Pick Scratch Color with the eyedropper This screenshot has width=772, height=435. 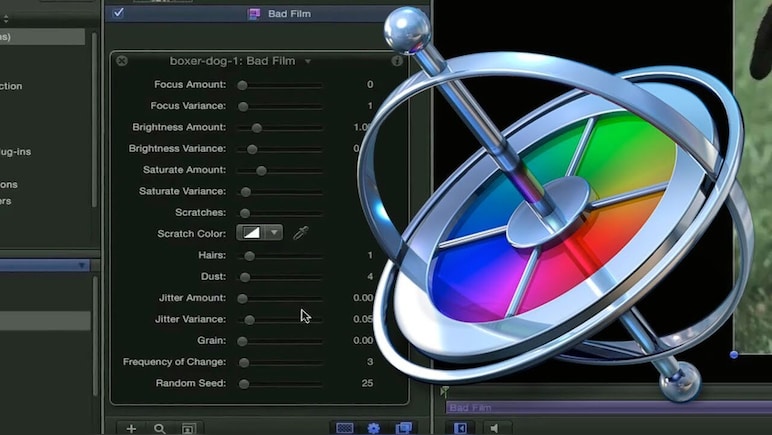click(x=300, y=233)
